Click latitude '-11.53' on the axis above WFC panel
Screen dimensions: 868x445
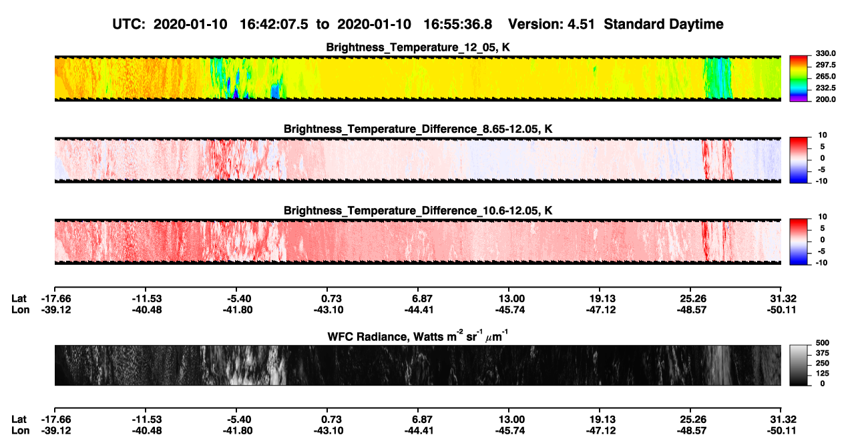(x=148, y=298)
